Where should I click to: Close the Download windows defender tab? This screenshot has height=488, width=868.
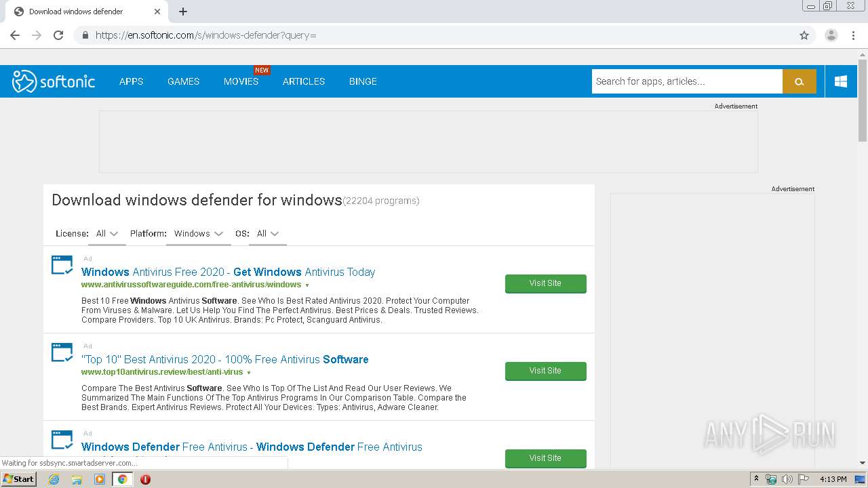[x=157, y=12]
